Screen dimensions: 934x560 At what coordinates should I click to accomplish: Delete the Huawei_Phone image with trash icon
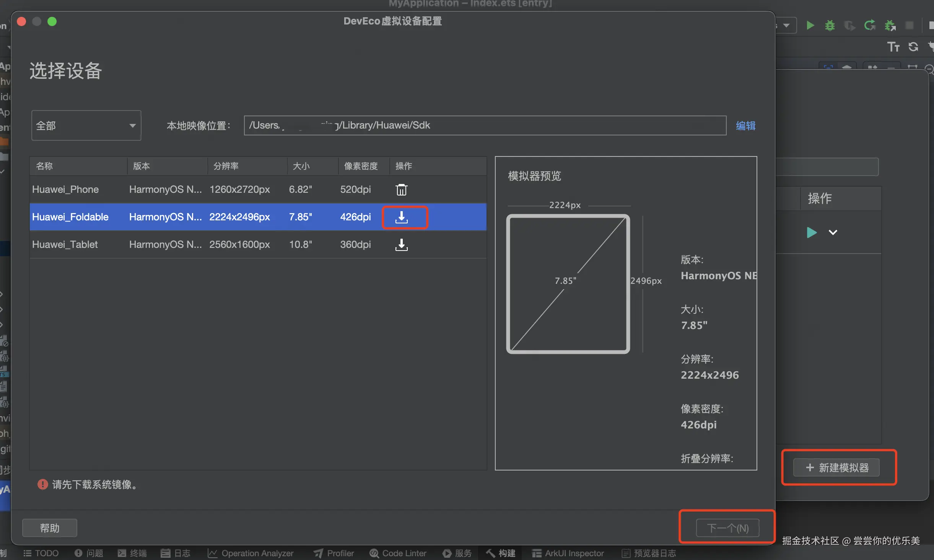401,190
